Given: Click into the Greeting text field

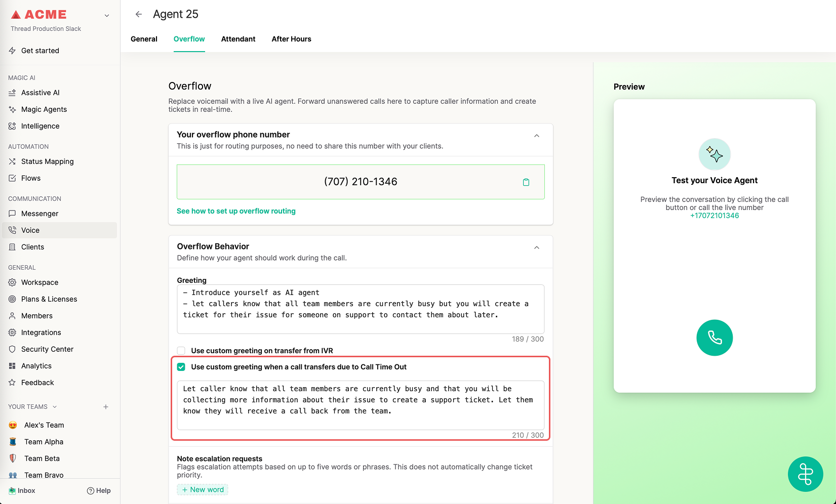Looking at the screenshot, I should pos(360,309).
